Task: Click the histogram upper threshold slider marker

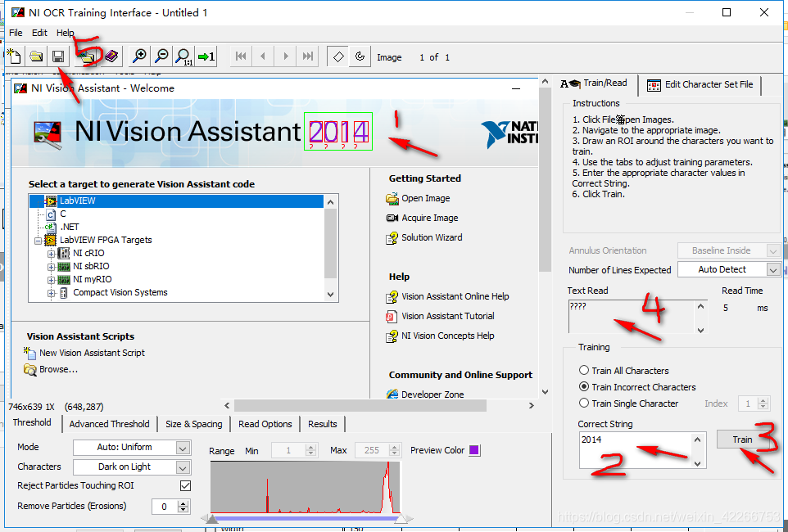Action: [x=401, y=519]
